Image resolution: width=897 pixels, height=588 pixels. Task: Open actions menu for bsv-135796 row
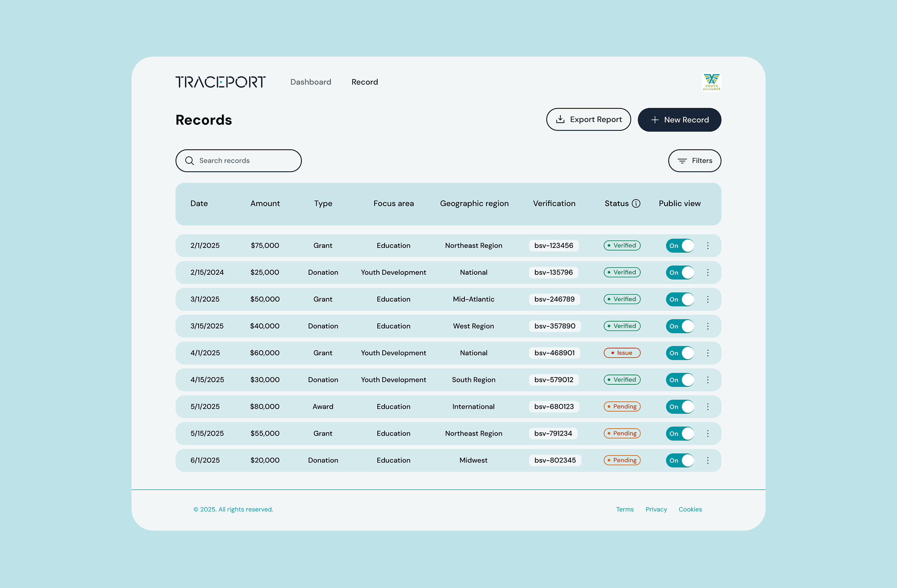tap(707, 272)
